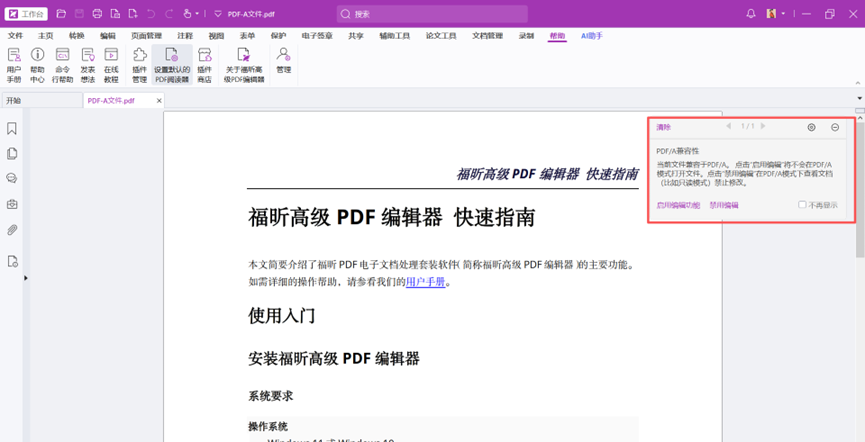Image resolution: width=865 pixels, height=442 pixels.
Task: Click 设置默认的PDF阅读器 button
Action: 171,65
